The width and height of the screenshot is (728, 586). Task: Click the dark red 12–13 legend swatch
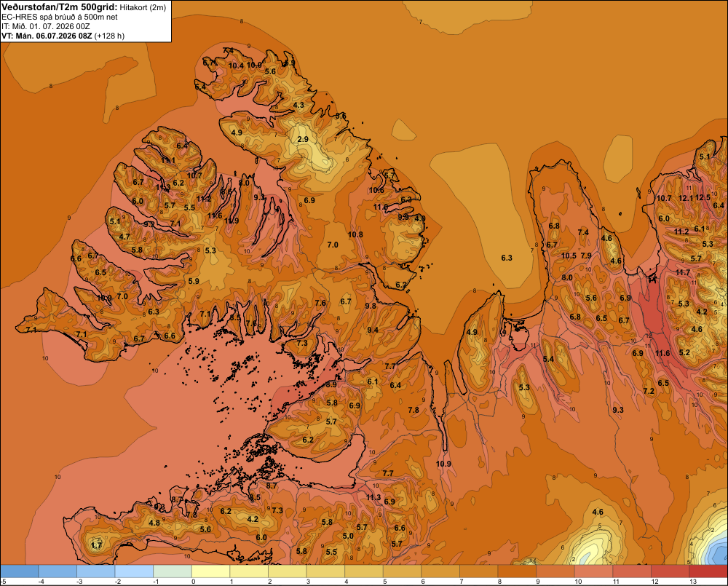tap(670, 571)
